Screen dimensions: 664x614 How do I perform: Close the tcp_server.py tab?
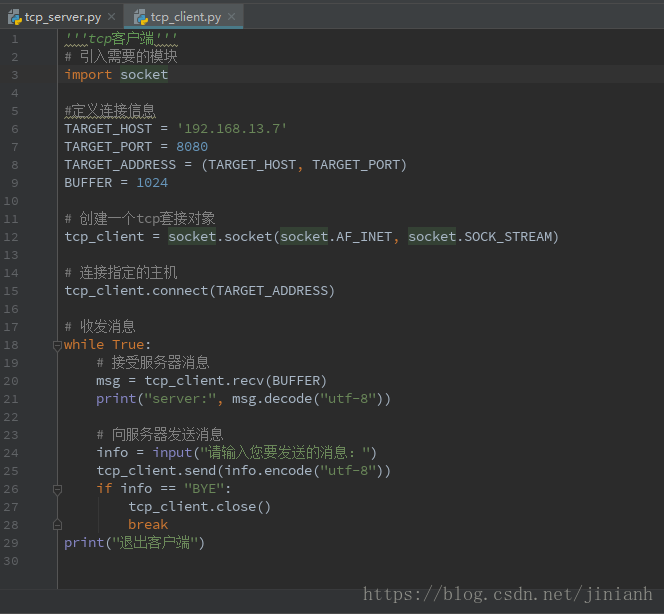tap(111, 17)
